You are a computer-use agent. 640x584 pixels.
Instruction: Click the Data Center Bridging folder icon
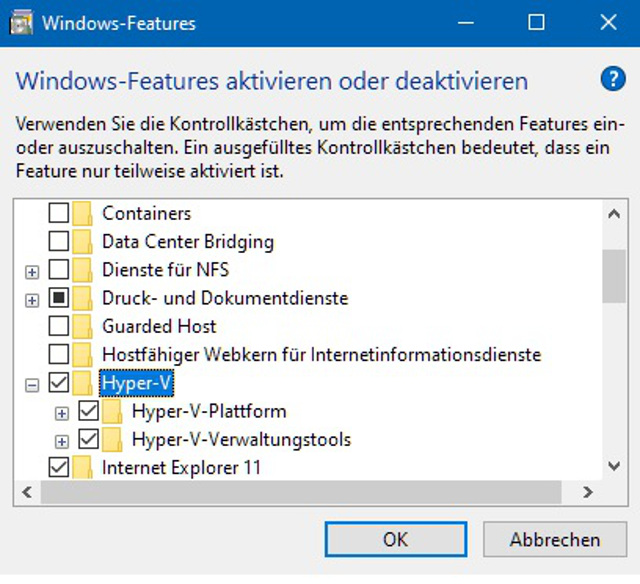coord(82,241)
